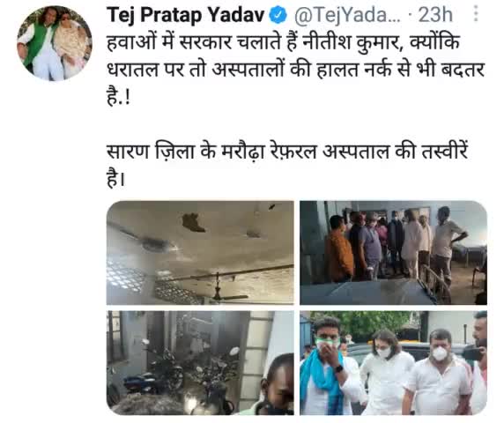Open Tej Pratap Yadav's round profile picture
The image size is (504, 423).
tap(54, 43)
